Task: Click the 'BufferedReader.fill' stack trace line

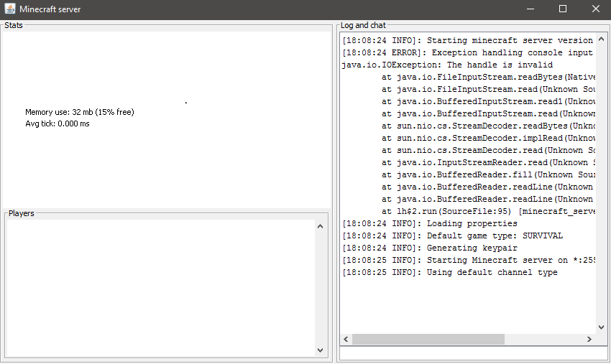Action: pyautogui.click(x=489, y=174)
